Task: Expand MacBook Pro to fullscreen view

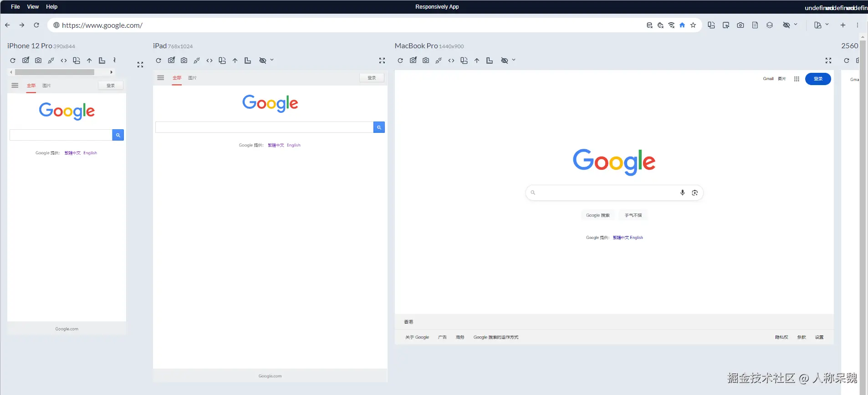Action: coord(828,61)
